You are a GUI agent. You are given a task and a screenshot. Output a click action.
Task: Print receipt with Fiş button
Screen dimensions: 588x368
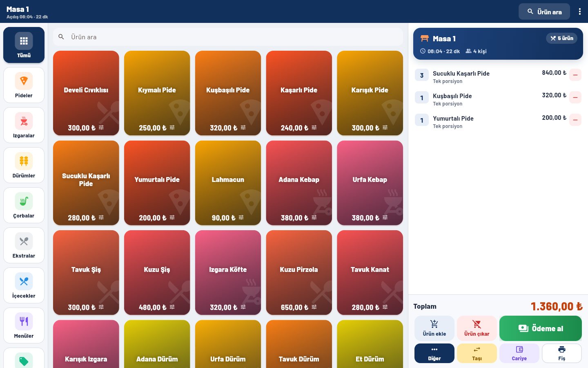point(562,353)
